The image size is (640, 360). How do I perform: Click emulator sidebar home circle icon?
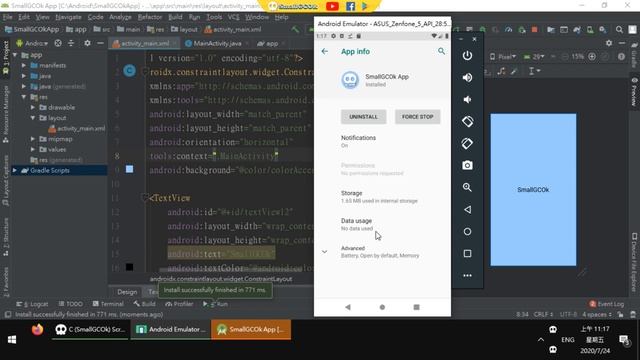[x=467, y=231]
